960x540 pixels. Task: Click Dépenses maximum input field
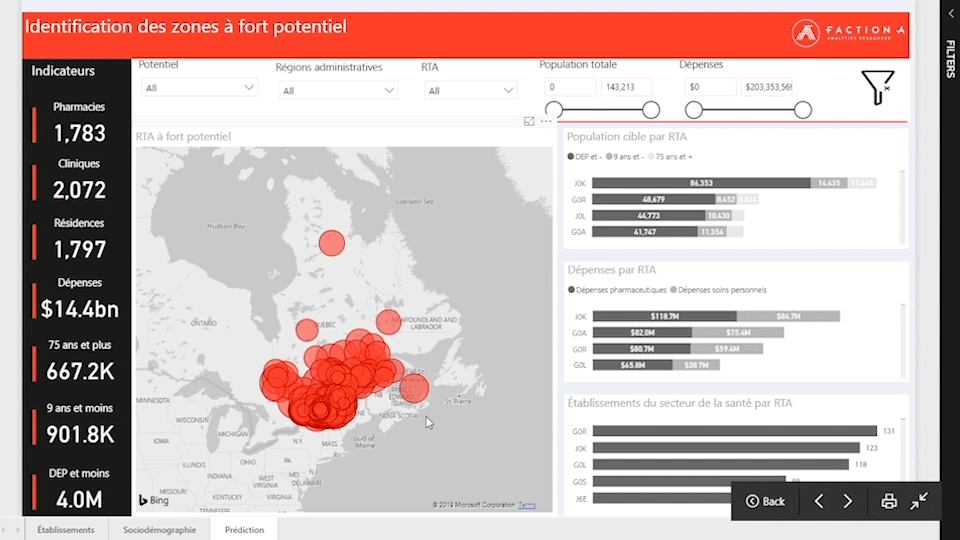tap(767, 87)
